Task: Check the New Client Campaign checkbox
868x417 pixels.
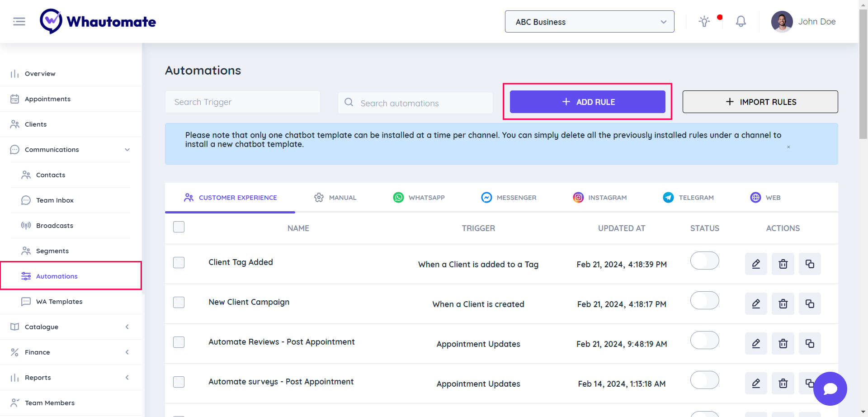Action: pyautogui.click(x=179, y=302)
